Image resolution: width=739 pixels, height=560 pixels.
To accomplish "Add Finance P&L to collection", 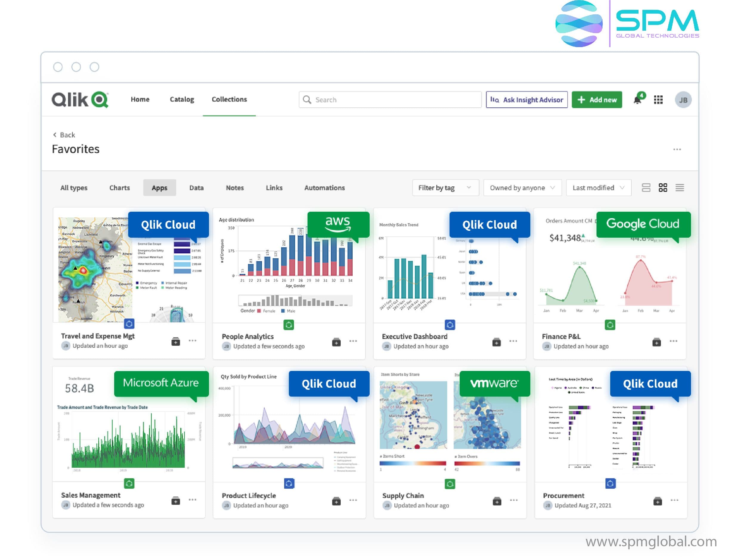I will coord(656,342).
